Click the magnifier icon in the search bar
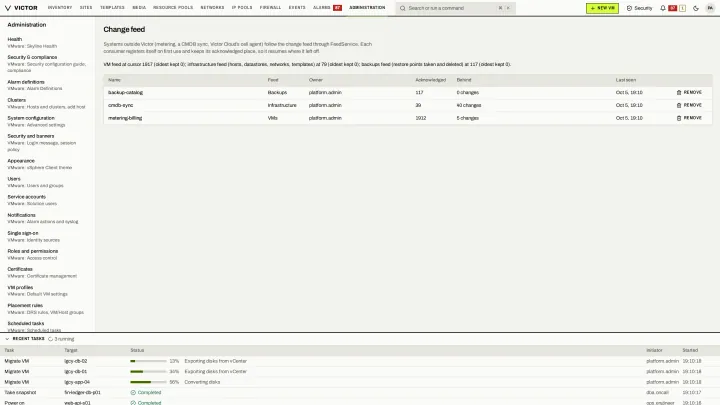The height and width of the screenshot is (405, 720). (x=403, y=8)
